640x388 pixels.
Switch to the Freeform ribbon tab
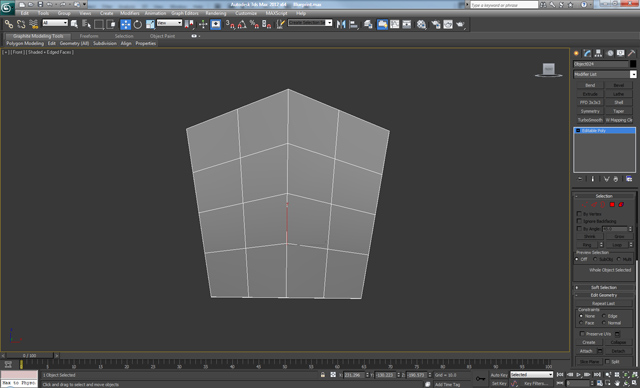89,36
